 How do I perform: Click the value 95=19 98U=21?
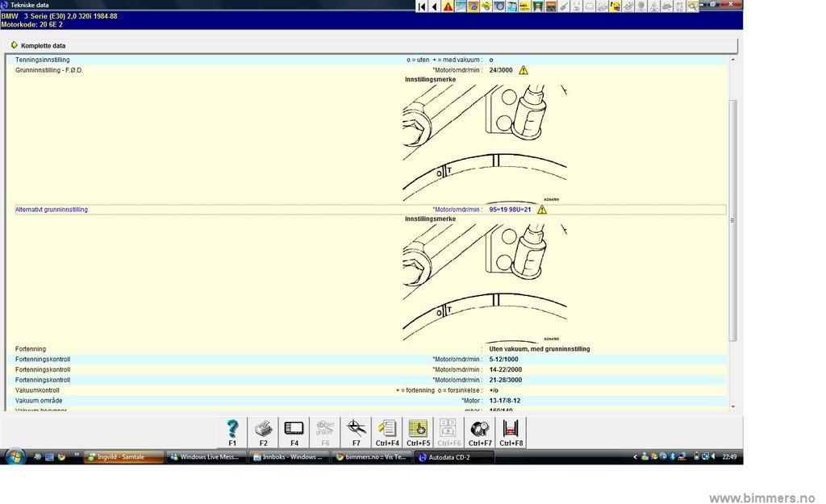510,210
